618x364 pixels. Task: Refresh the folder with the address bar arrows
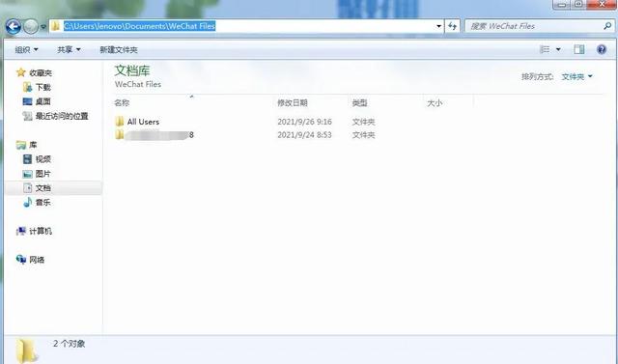pos(452,26)
